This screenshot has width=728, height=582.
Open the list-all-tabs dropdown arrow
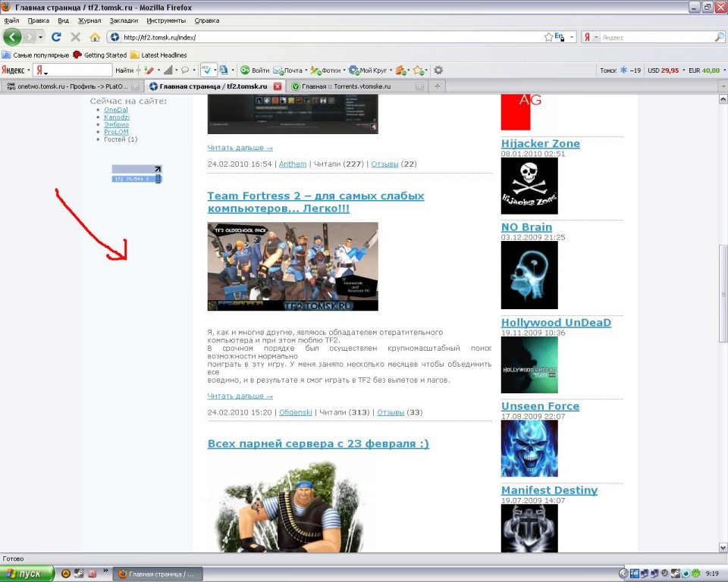click(x=723, y=86)
